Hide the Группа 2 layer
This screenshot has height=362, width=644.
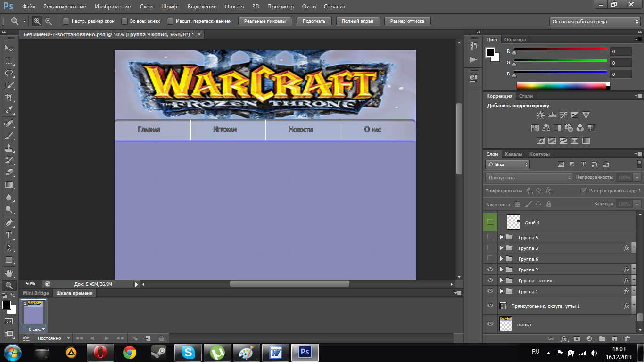[x=490, y=270]
